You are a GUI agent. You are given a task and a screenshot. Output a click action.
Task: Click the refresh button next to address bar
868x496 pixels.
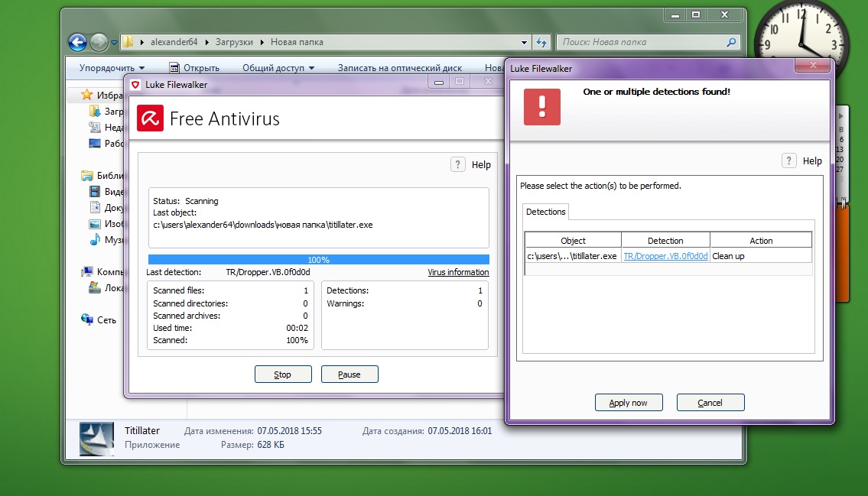541,42
